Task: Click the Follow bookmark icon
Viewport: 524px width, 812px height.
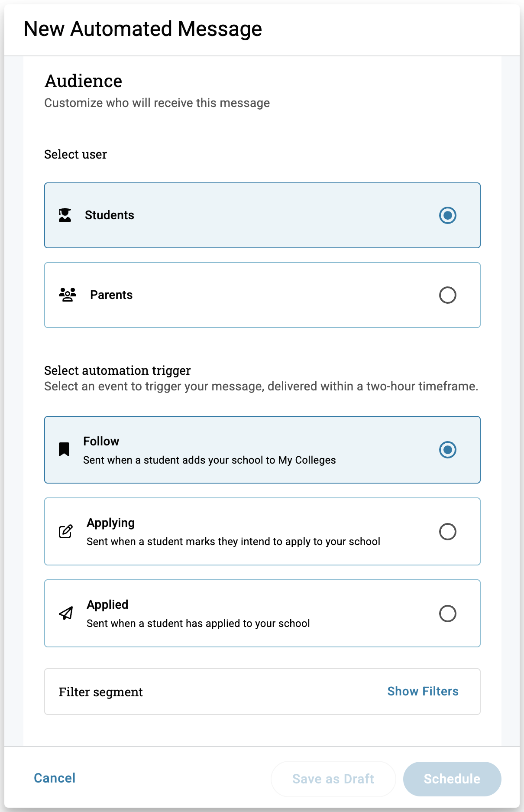Action: 64,449
